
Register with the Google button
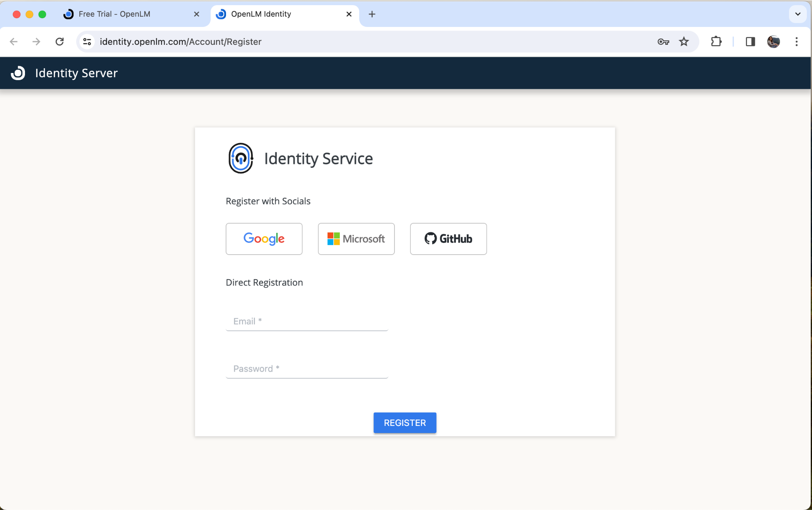click(264, 239)
